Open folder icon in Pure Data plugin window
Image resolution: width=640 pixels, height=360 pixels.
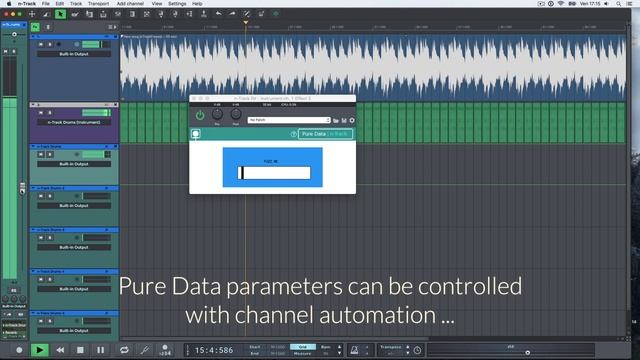pos(336,120)
